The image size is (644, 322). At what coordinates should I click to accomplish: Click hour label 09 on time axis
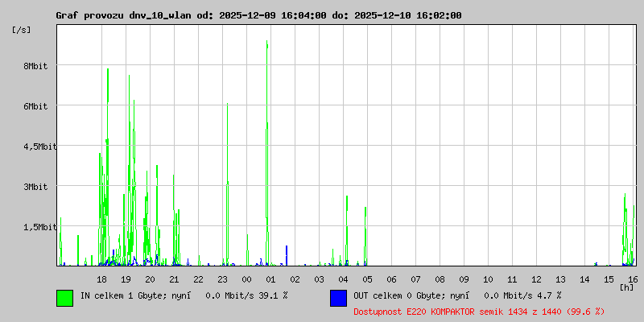tap(464, 279)
